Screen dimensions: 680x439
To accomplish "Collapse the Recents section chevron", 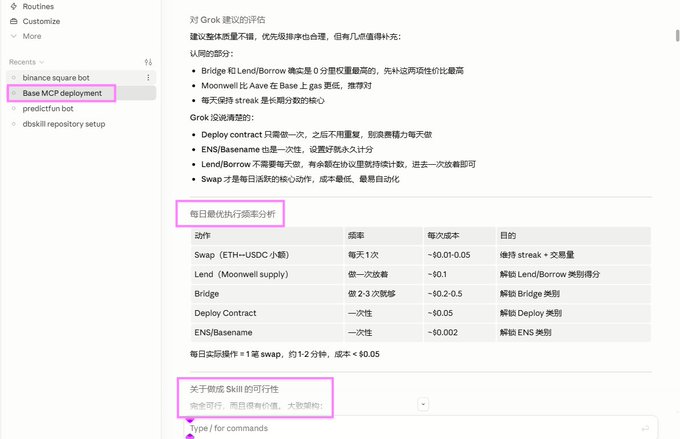I will (42, 62).
